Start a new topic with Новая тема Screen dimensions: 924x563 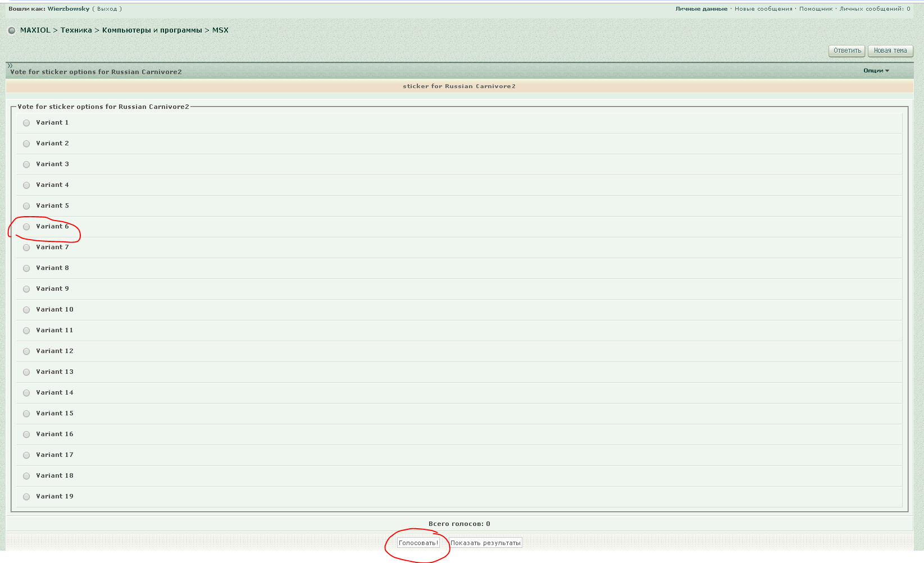pyautogui.click(x=890, y=51)
